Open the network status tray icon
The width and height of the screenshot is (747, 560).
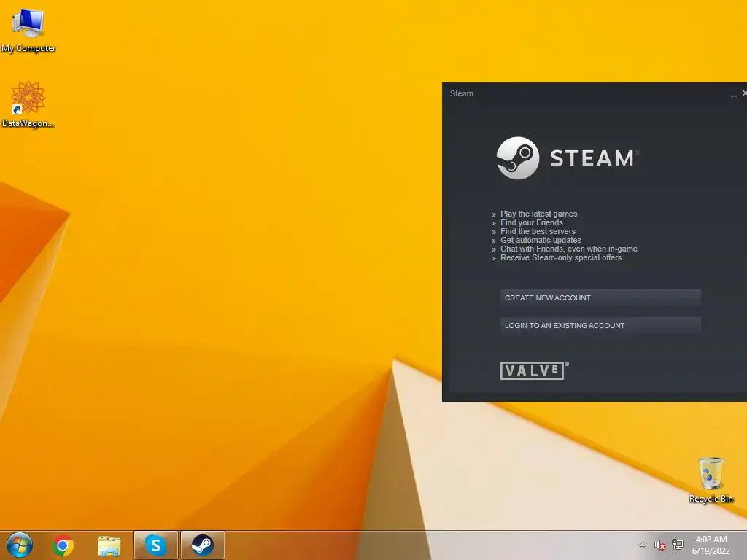coord(678,544)
